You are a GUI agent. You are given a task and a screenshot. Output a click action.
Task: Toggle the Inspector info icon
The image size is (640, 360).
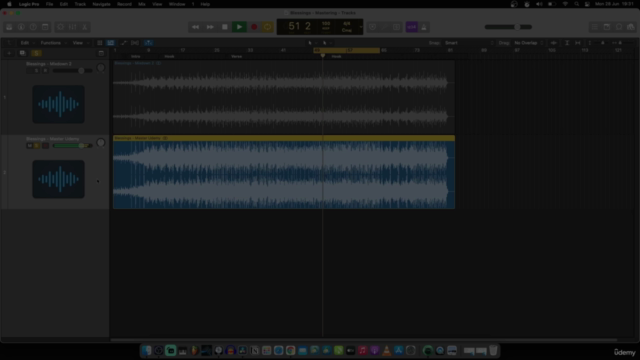pos(21,27)
